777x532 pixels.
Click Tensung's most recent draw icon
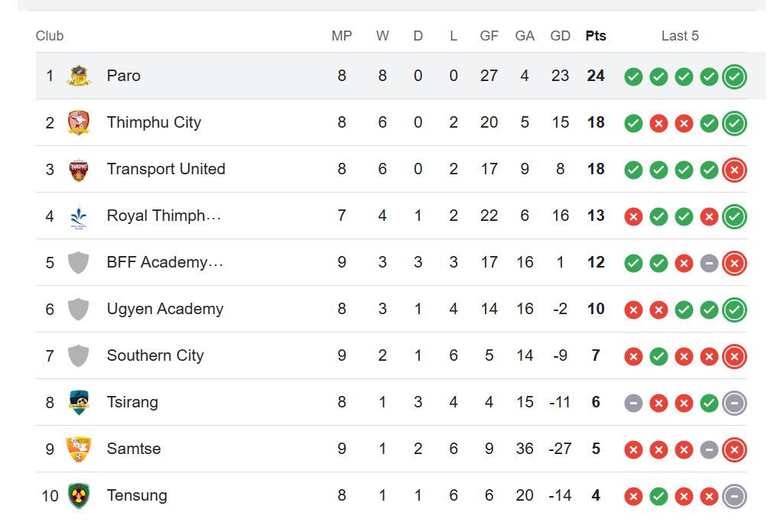pos(734,496)
